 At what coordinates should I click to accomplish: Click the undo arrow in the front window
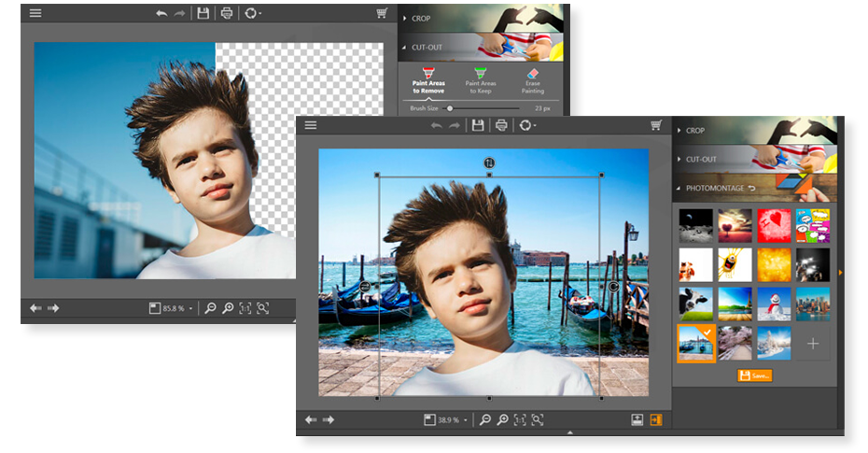click(x=437, y=126)
